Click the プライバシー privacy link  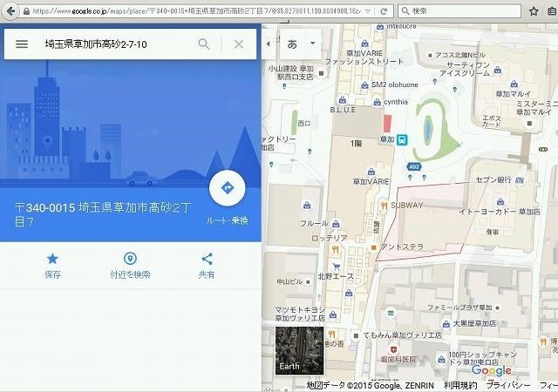point(508,385)
